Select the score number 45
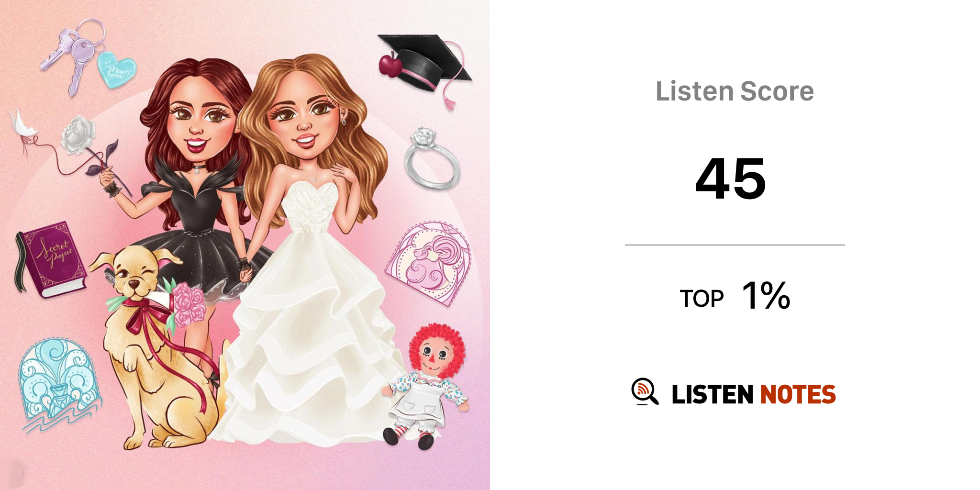This screenshot has width=980, height=490. 731,178
